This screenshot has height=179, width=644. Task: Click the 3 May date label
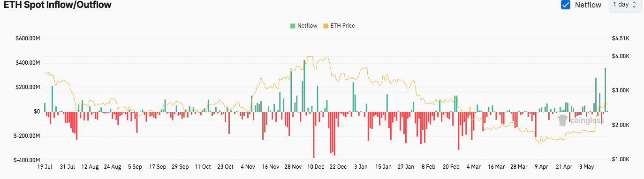[586, 166]
